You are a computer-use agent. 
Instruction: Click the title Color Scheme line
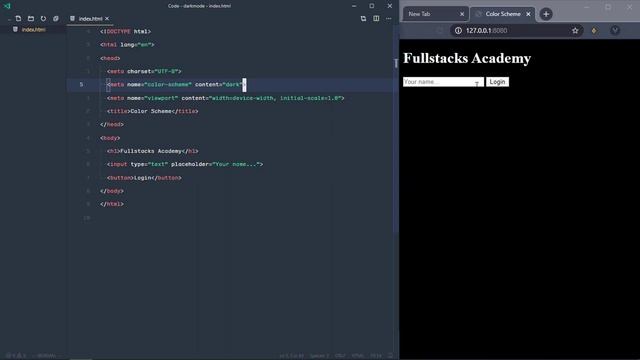tap(152, 111)
